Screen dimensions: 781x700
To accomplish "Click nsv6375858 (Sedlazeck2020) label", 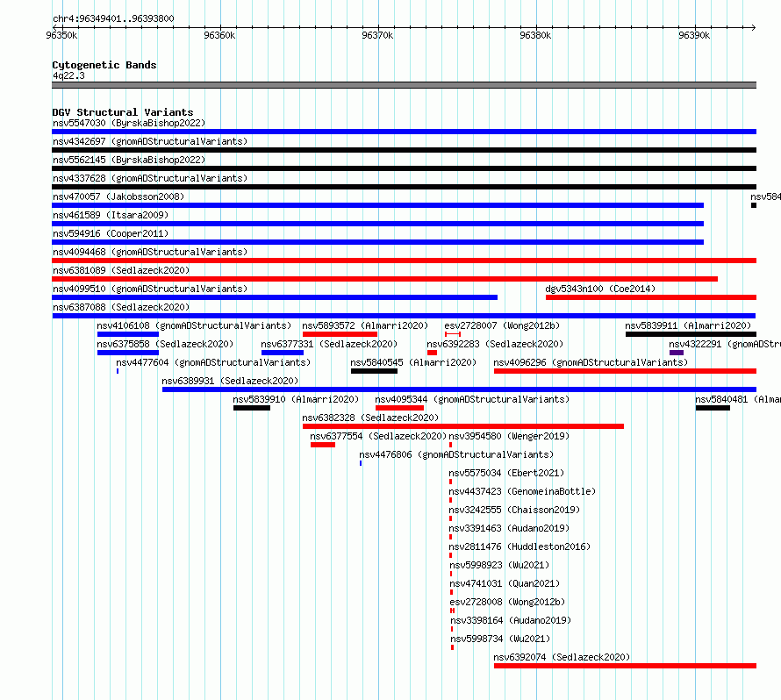I will (x=165, y=344).
